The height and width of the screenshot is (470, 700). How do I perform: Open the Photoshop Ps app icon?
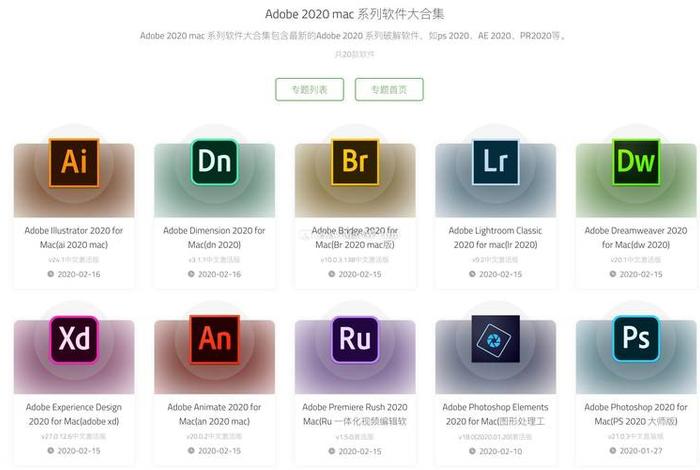click(x=636, y=339)
